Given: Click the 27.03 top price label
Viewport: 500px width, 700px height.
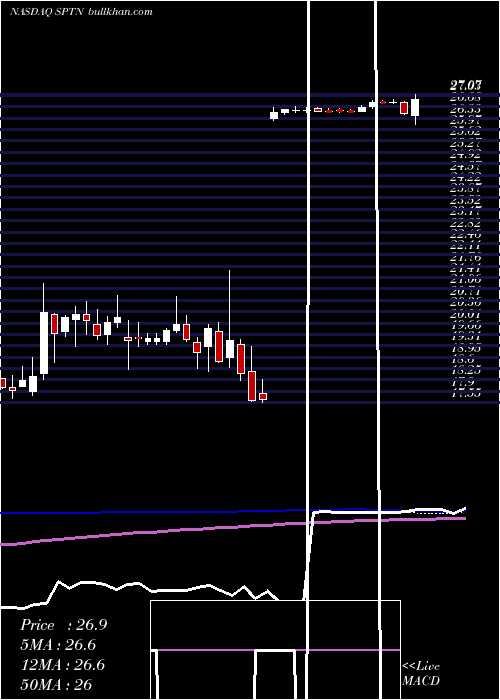Looking at the screenshot, I should pos(465,86).
